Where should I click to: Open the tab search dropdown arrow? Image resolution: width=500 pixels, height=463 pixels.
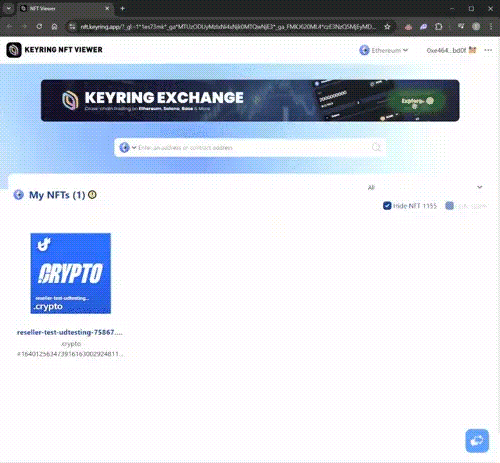click(x=9, y=9)
